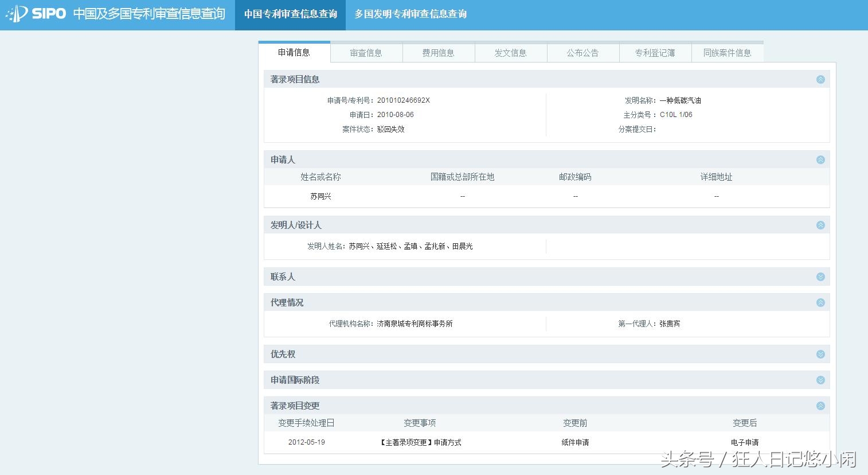Collapse the 申请人 section chevron icon
Image resolution: width=868 pixels, height=475 pixels.
point(820,159)
